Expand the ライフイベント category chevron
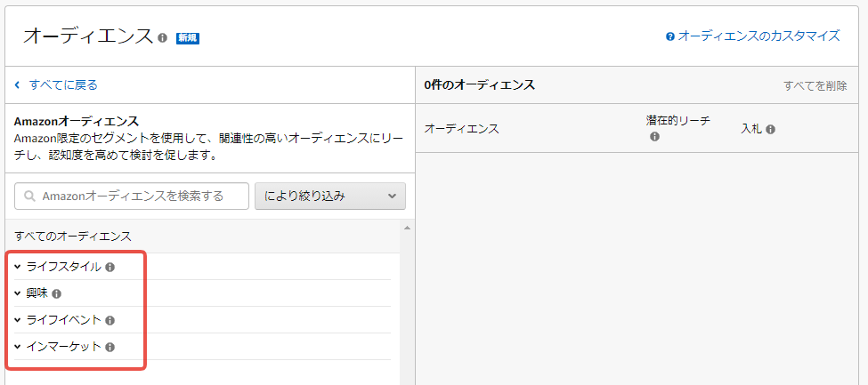Screen dimensions: 868x385 pyautogui.click(x=18, y=320)
